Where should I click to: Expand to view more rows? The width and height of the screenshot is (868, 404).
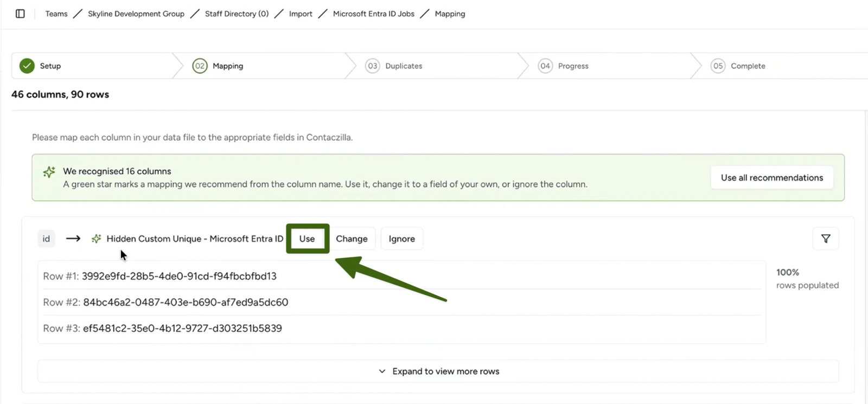coord(438,371)
